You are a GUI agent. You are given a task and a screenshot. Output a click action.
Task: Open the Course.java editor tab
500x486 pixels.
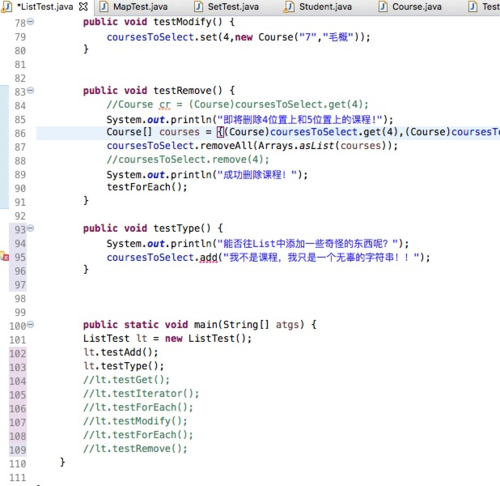point(411,7)
